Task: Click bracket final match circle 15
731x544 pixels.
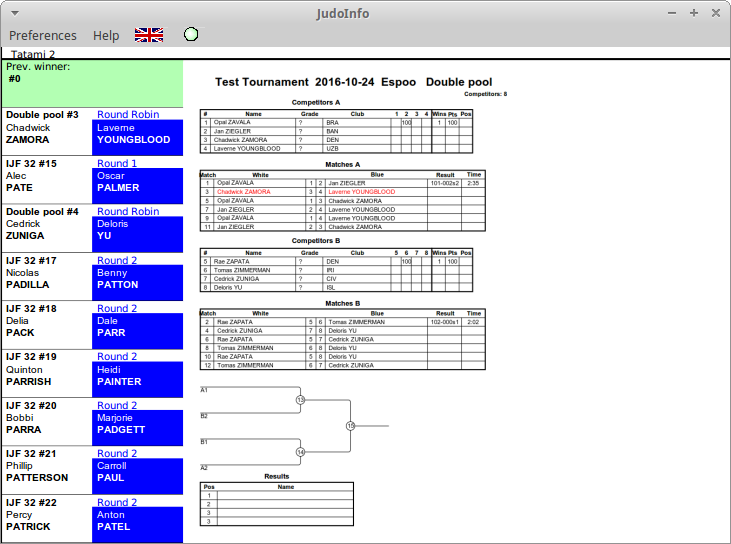Action: (x=351, y=426)
